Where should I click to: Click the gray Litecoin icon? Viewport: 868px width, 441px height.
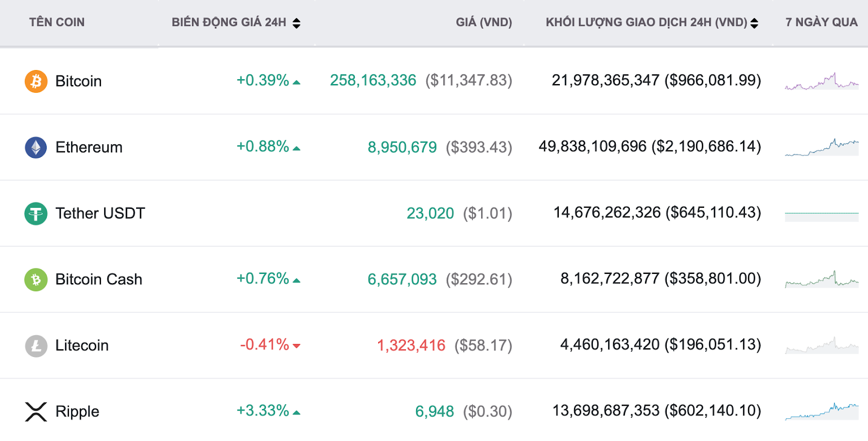point(36,346)
